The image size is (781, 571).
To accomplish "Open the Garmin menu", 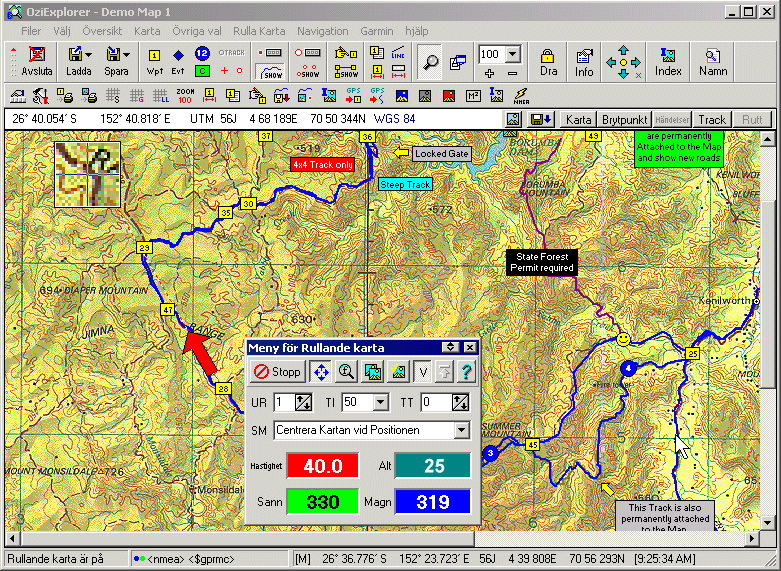I will click(377, 31).
